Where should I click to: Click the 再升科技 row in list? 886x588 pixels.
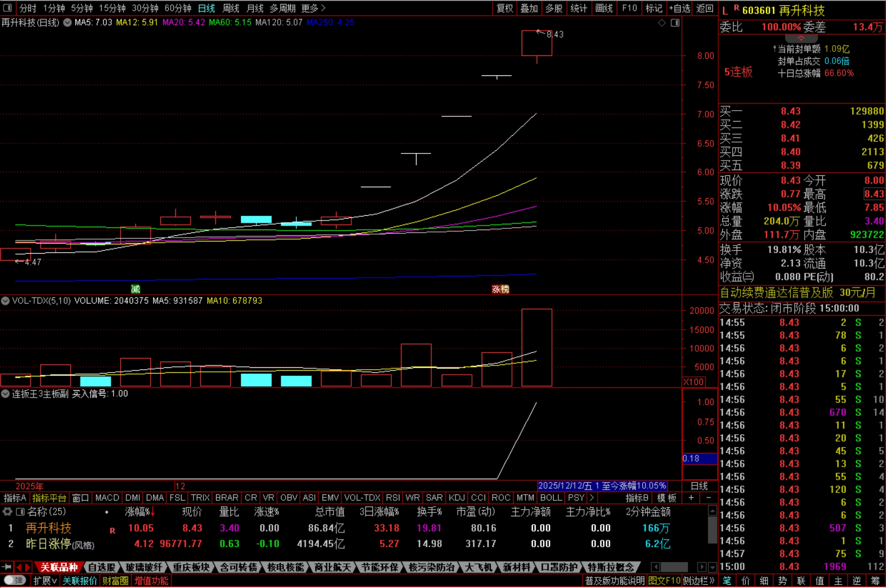tap(49, 528)
